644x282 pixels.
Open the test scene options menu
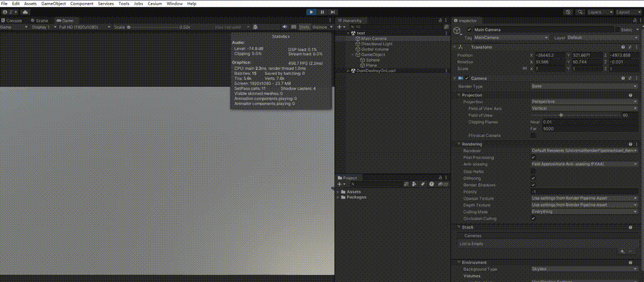447,33
